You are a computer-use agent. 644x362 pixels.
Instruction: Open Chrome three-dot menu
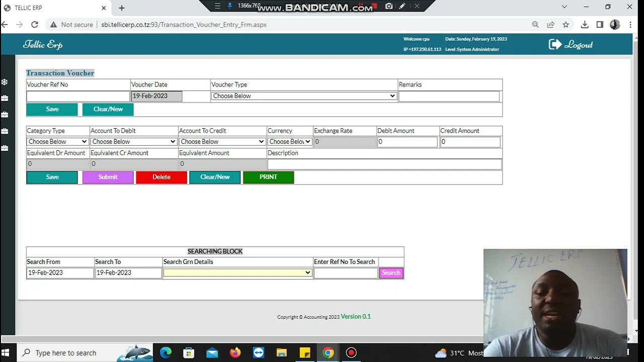coord(630,25)
